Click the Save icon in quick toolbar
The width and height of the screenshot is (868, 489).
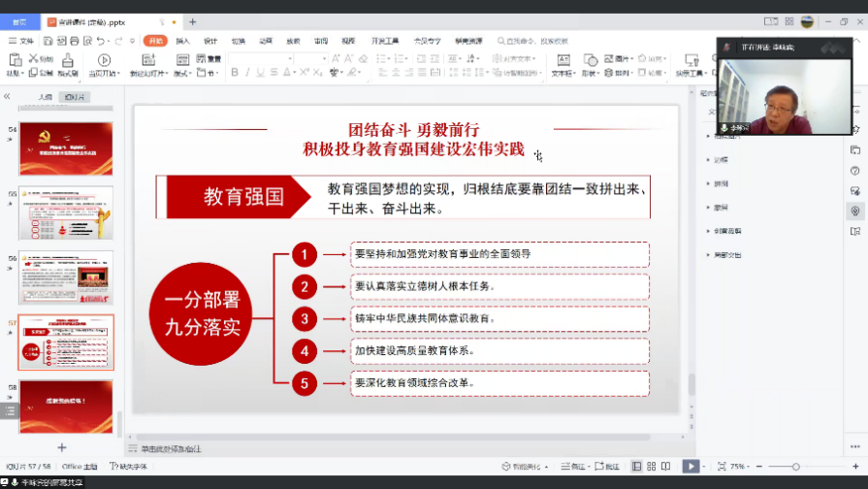click(x=47, y=41)
